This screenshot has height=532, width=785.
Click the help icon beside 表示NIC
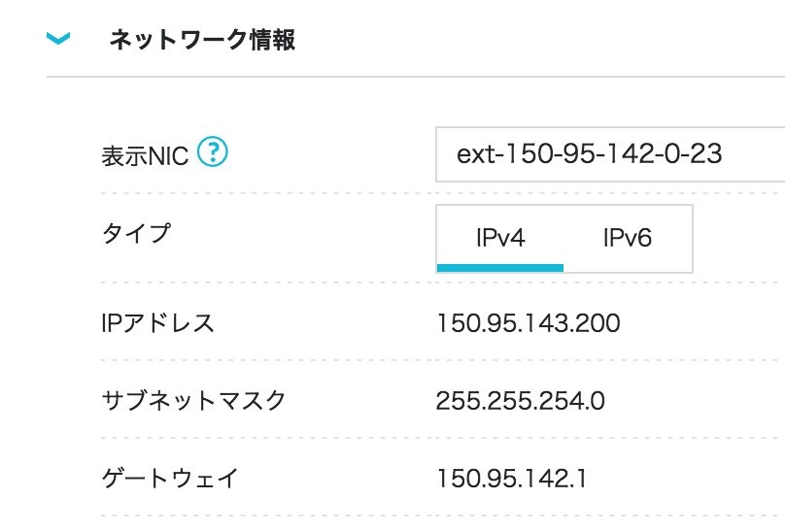click(212, 151)
